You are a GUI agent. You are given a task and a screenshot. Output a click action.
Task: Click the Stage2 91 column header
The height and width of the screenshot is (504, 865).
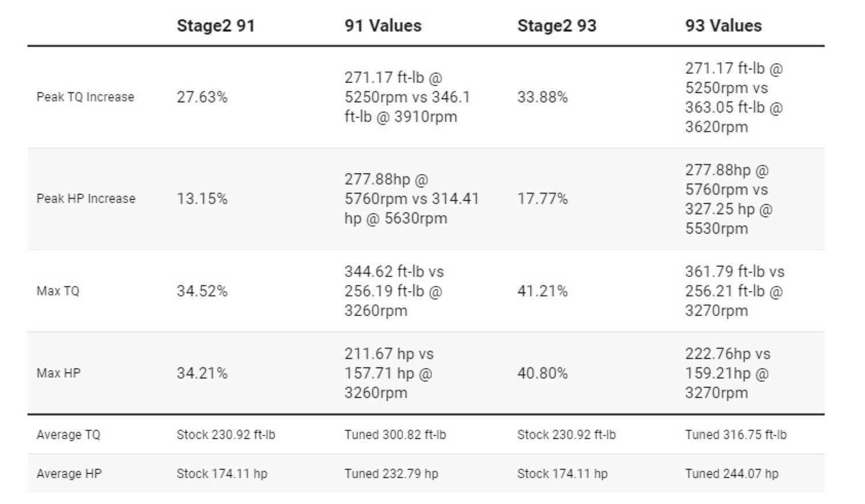216,26
